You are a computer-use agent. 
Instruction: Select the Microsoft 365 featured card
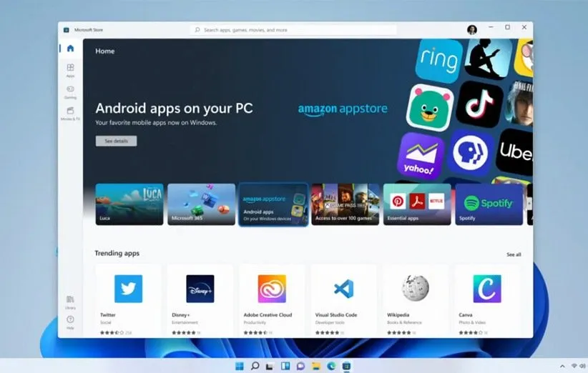(x=201, y=204)
